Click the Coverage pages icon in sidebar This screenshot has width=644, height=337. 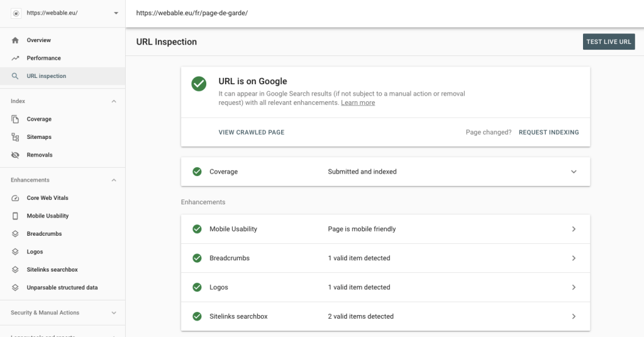15,119
